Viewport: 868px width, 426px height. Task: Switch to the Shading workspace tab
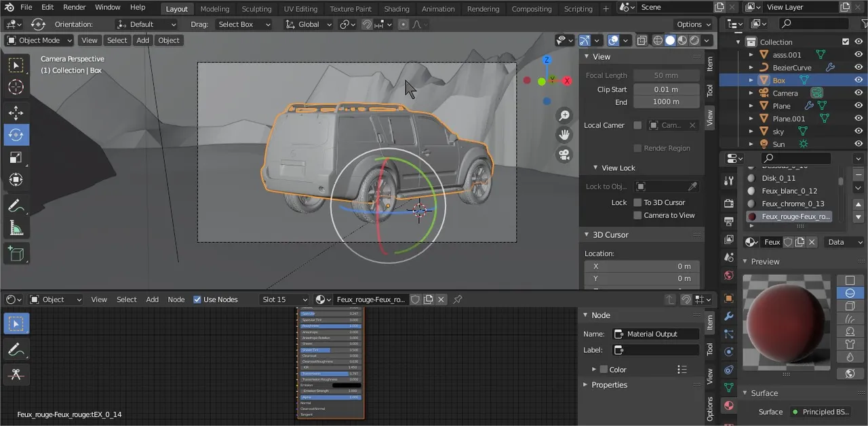click(397, 9)
